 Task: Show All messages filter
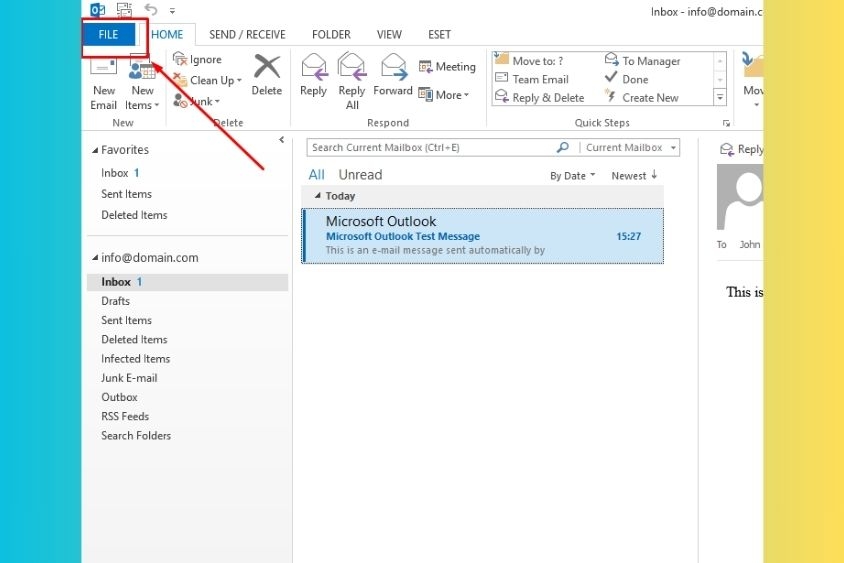click(316, 175)
